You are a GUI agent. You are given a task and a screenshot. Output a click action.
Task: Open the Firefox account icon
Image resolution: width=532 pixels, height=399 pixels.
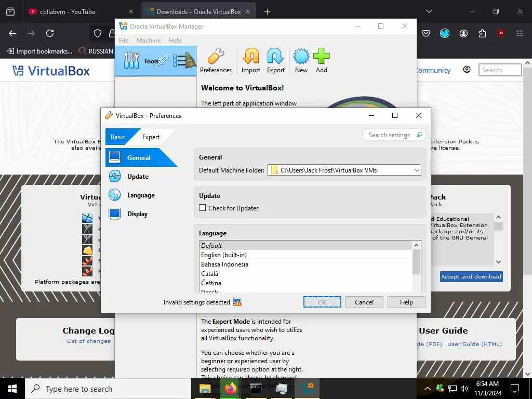point(463,33)
